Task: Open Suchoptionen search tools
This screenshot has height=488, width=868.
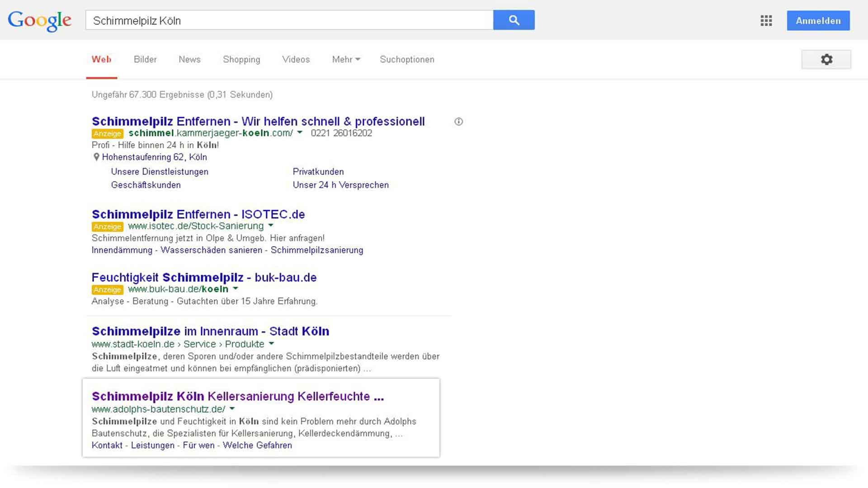Action: click(x=407, y=60)
